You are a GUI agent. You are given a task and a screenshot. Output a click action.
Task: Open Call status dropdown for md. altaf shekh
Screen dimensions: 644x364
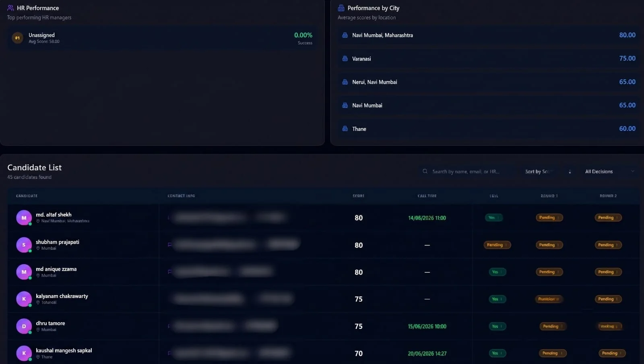coord(494,218)
